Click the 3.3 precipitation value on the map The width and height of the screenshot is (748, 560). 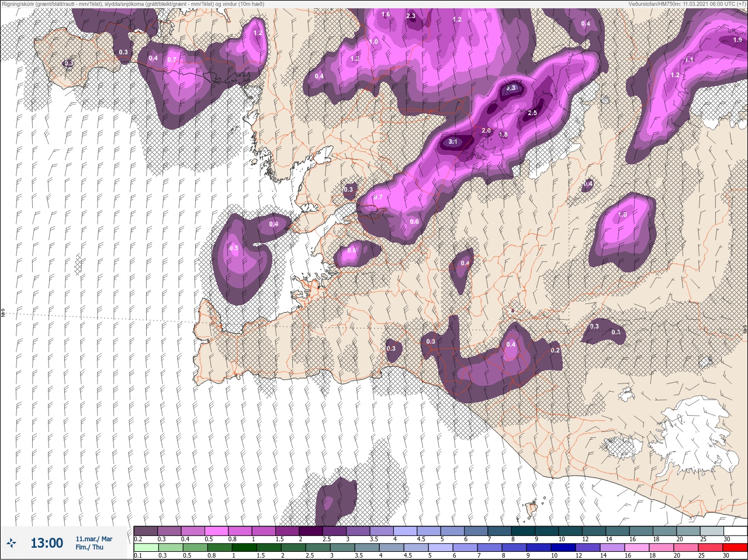coord(511,88)
